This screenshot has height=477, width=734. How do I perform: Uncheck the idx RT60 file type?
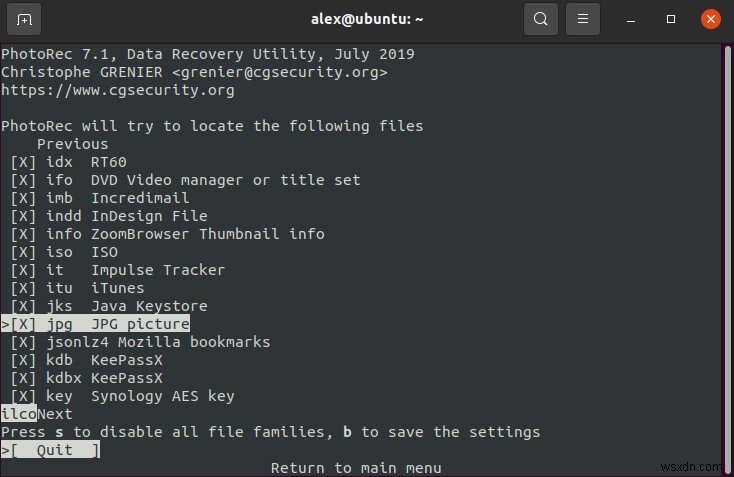23,162
